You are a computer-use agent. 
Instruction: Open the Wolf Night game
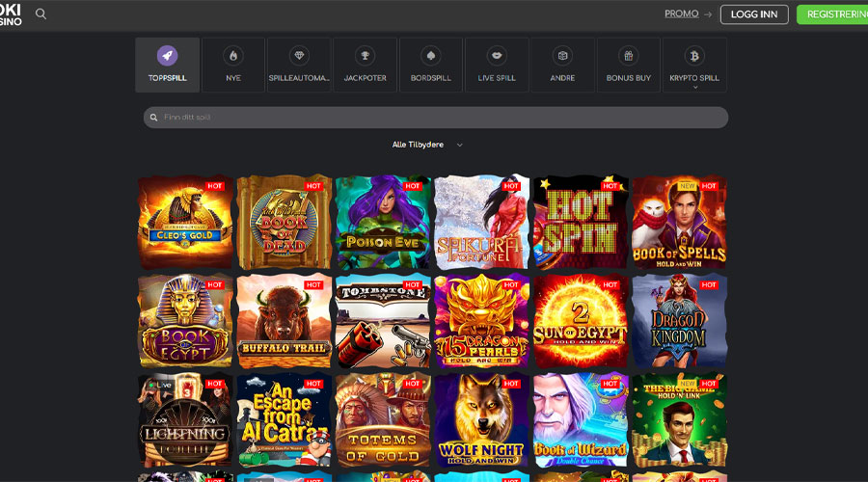pyautogui.click(x=481, y=420)
